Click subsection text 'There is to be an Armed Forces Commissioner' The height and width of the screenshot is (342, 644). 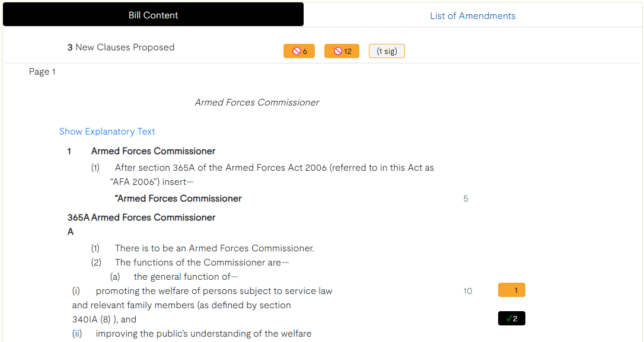pos(214,248)
